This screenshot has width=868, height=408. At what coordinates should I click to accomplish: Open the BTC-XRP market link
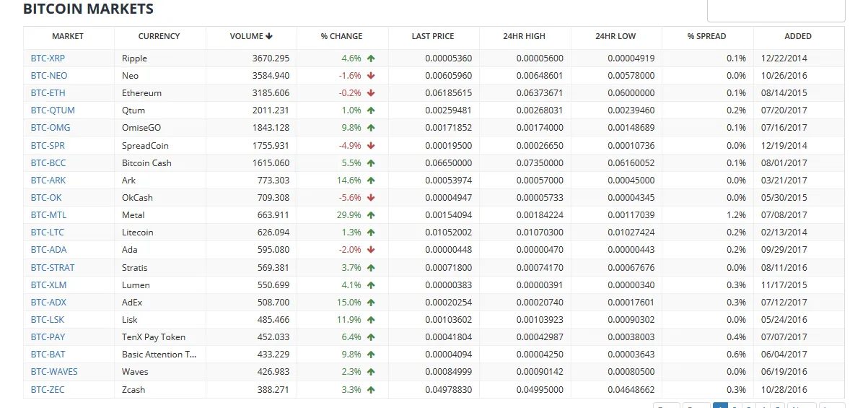[x=48, y=58]
